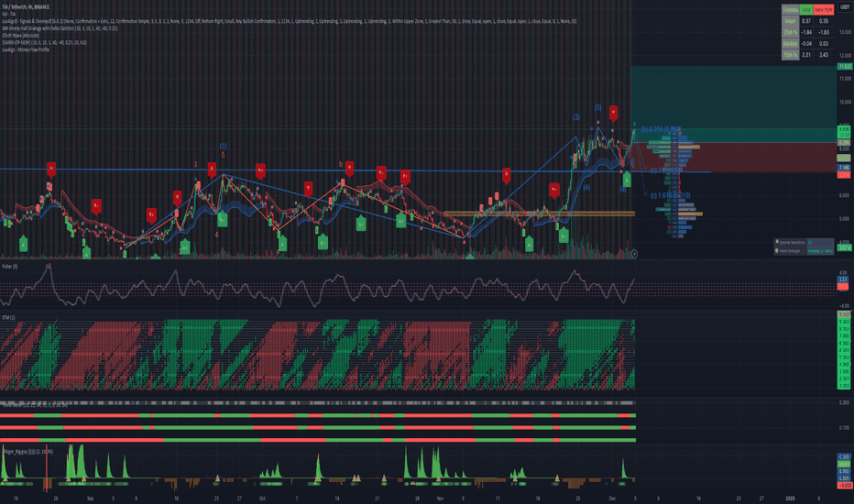Click the blue (1) wave label

(223, 146)
